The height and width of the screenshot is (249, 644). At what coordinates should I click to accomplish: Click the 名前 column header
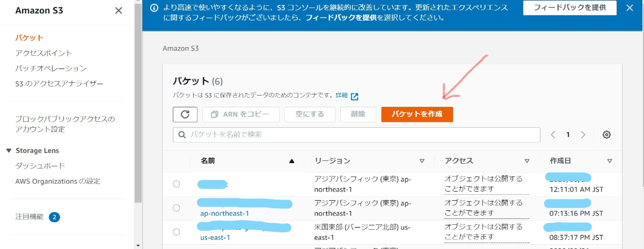[x=208, y=161]
